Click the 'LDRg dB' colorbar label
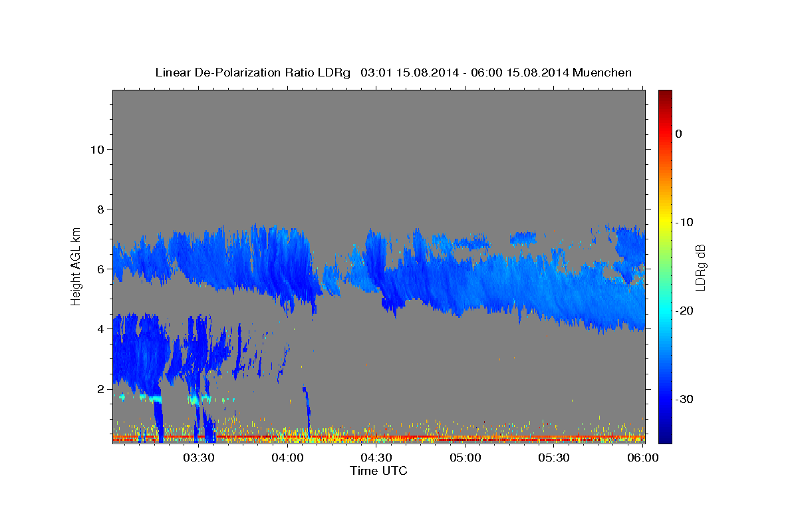 pos(700,267)
